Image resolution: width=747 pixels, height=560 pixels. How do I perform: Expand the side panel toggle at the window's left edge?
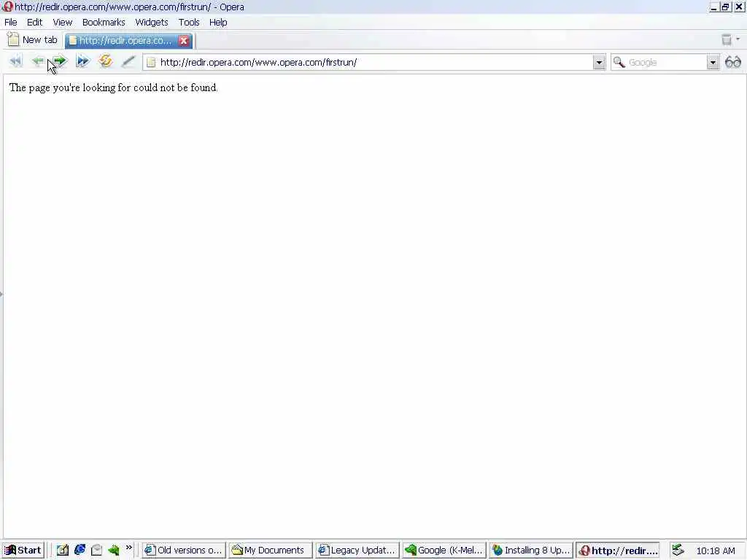[x=1, y=294]
